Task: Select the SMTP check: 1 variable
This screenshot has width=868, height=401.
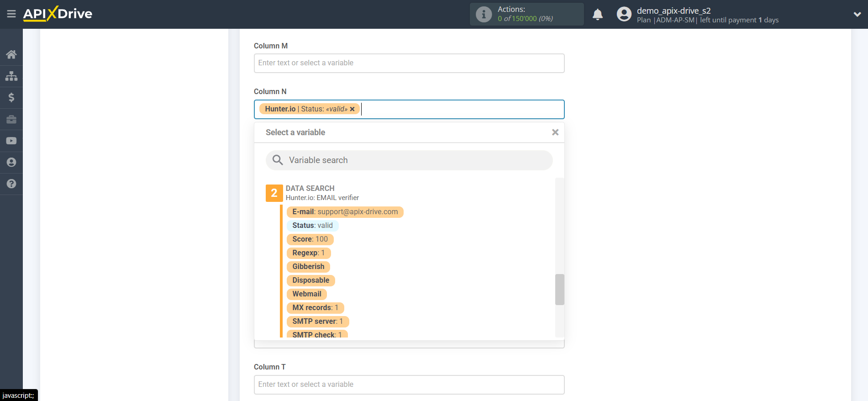Action: click(x=317, y=334)
